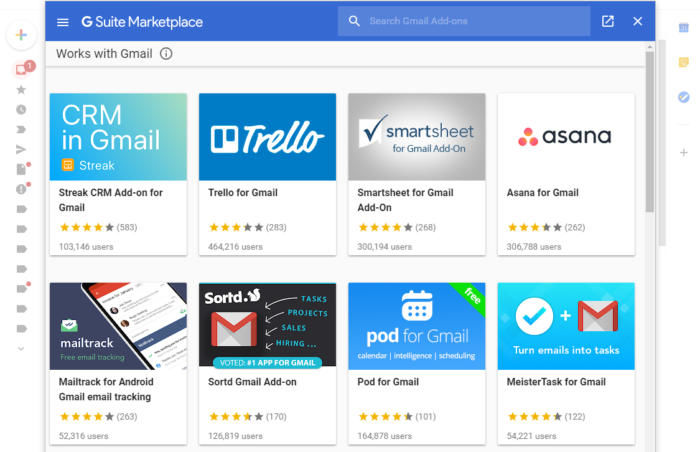Open the Turn emails into tasks thumbnail
The width and height of the screenshot is (700, 452).
click(566, 326)
